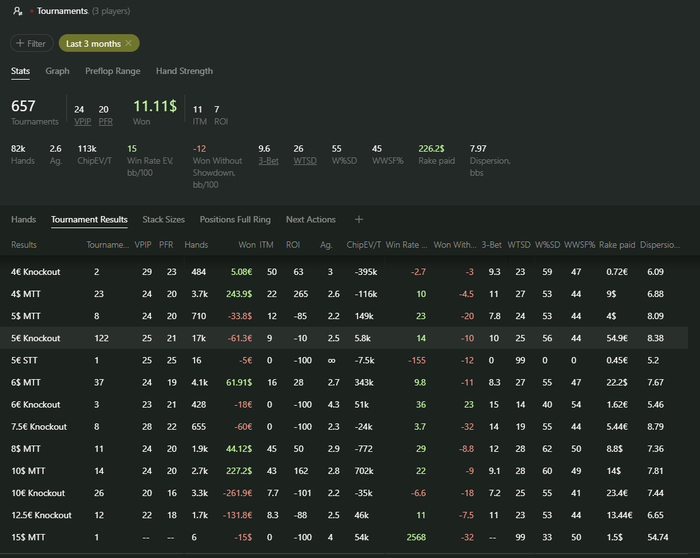700x558 pixels.
Task: Select the Tournament Results sub-tab
Action: click(89, 220)
